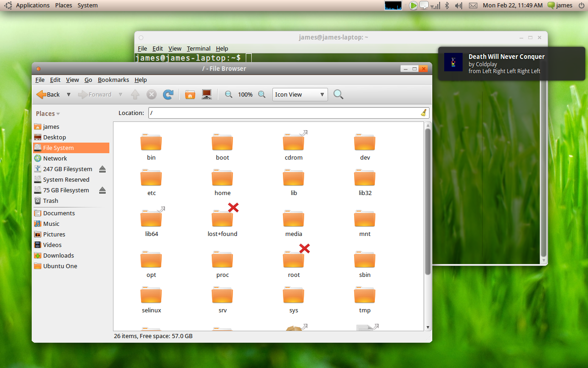Click the Back button in File Browser
Screen dimensions: 588x368
point(48,94)
